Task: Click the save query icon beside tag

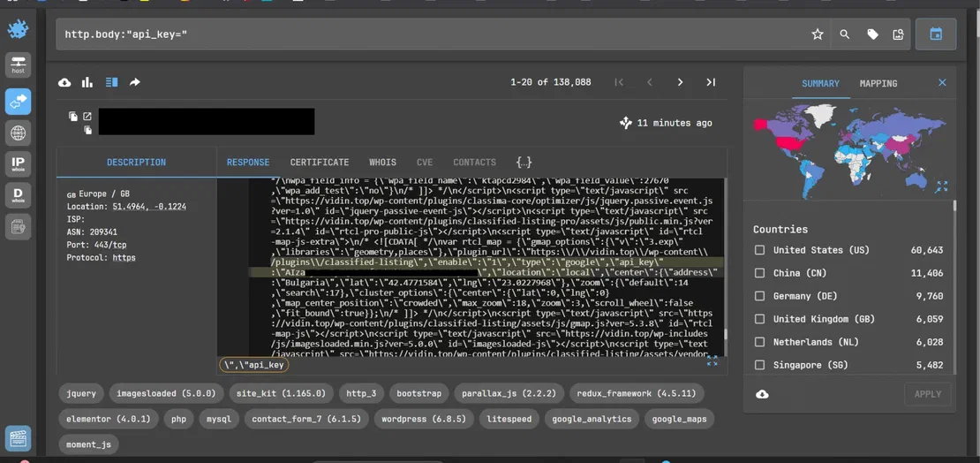Action: (x=898, y=34)
